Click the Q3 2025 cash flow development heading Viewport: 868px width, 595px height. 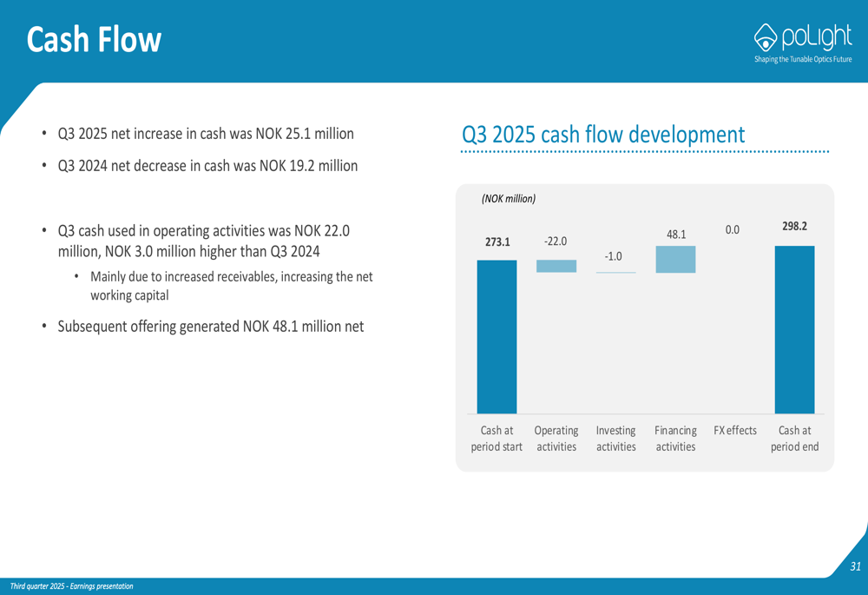(603, 135)
